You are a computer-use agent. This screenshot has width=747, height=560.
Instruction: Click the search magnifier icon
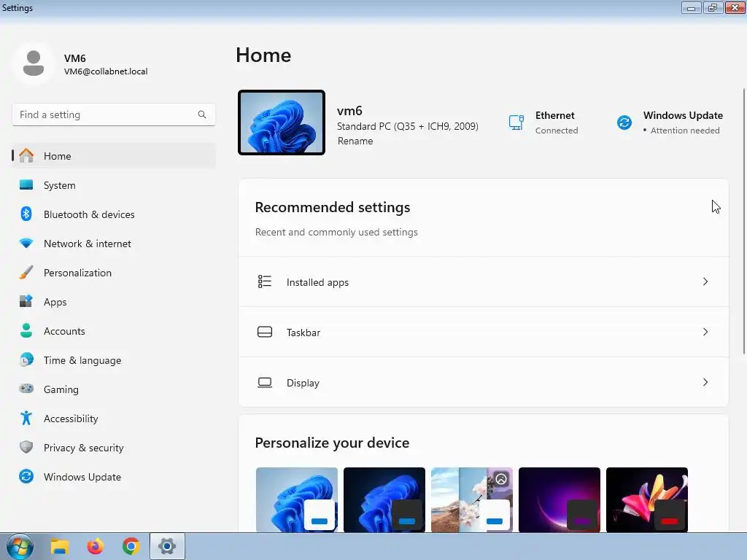pos(202,114)
